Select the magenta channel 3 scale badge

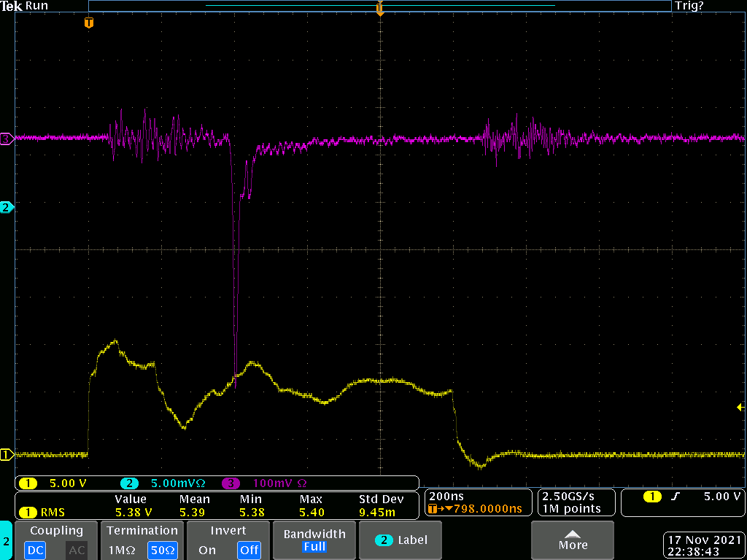231,483
